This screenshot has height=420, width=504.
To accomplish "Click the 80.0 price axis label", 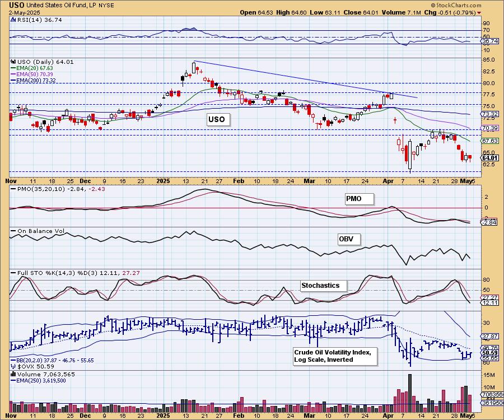I will pos(488,83).
